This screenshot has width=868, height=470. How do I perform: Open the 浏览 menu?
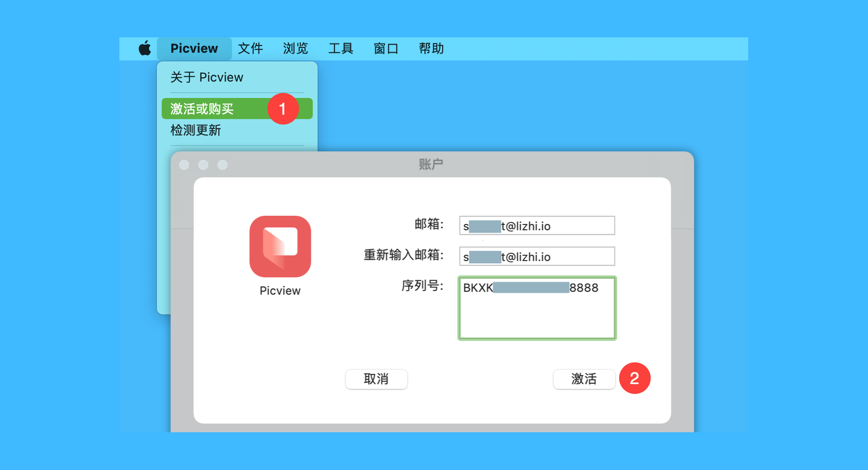tap(296, 48)
